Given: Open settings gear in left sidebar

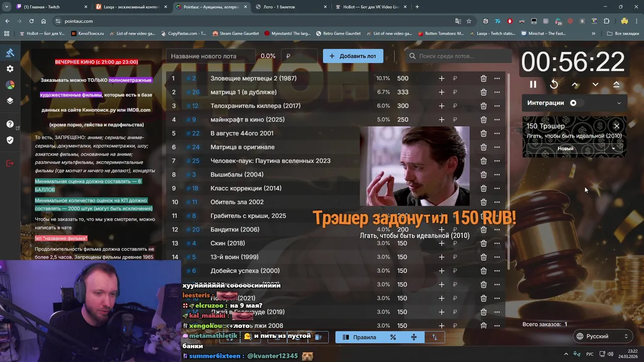Looking at the screenshot, I should point(10,69).
